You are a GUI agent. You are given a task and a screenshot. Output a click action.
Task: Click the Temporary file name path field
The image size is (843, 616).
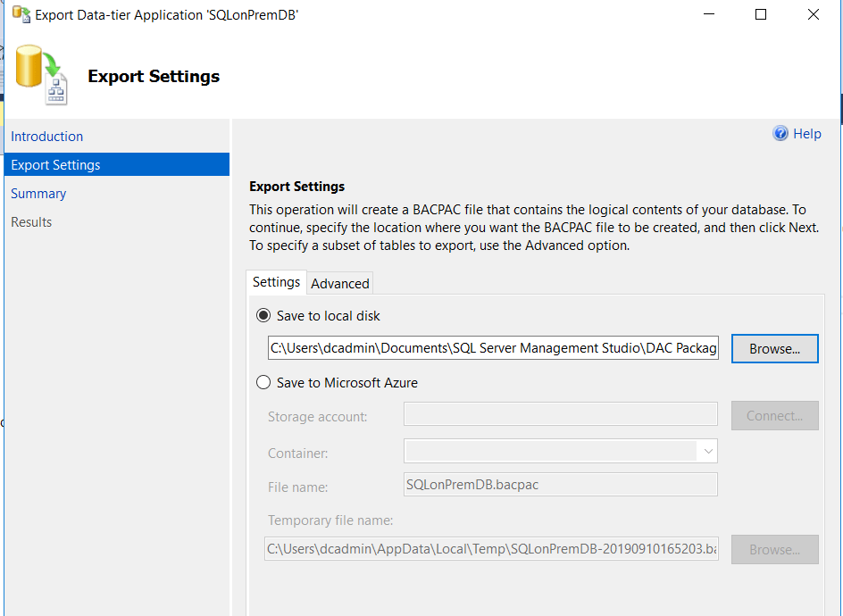[492, 548]
